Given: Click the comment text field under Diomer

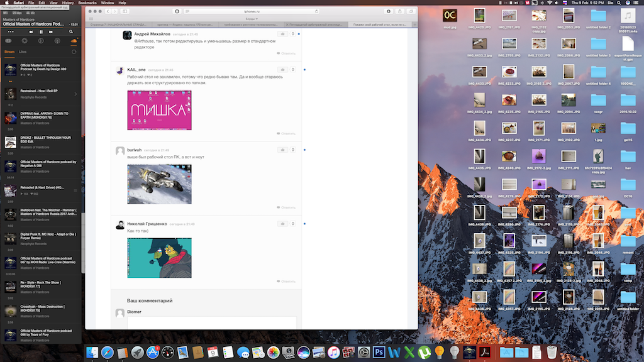Looking at the screenshot, I should point(212,322).
